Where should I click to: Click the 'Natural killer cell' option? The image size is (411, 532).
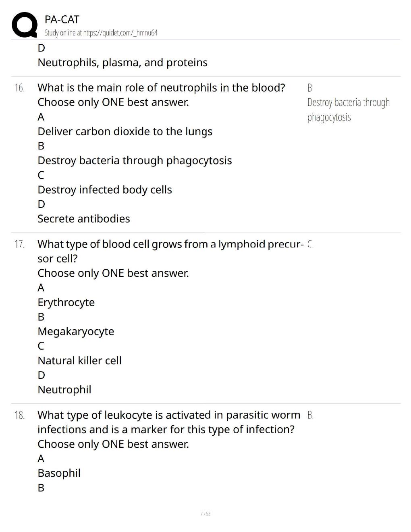79,361
